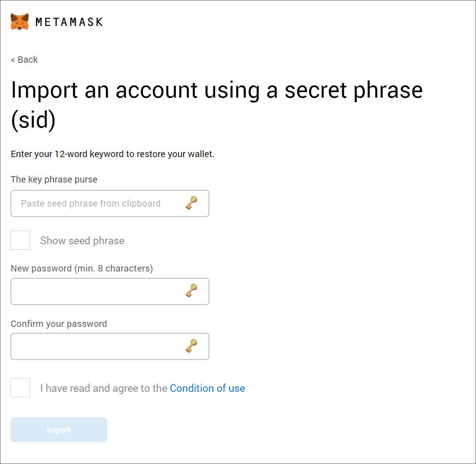Click the 'Confirm your password' label
476x464 pixels.
pyautogui.click(x=59, y=324)
